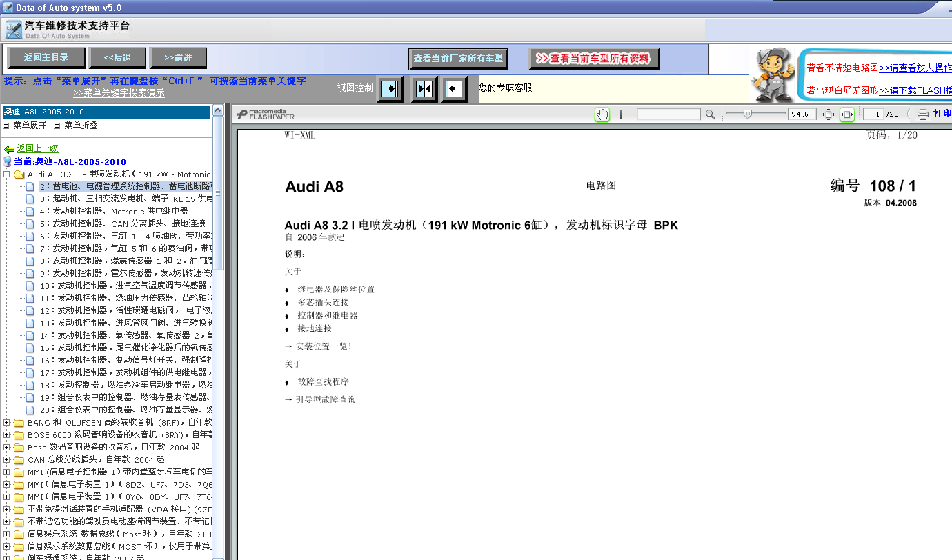Click the → 引导型故障查询 text
Viewport: 952px width, 560px height.
click(320, 399)
